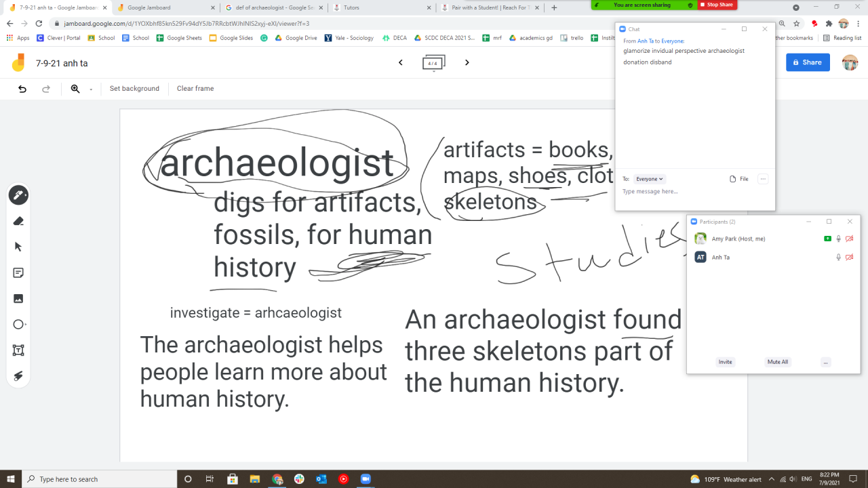The width and height of the screenshot is (868, 488).
Task: Toggle Amy Park's microphone icon
Action: click(839, 239)
